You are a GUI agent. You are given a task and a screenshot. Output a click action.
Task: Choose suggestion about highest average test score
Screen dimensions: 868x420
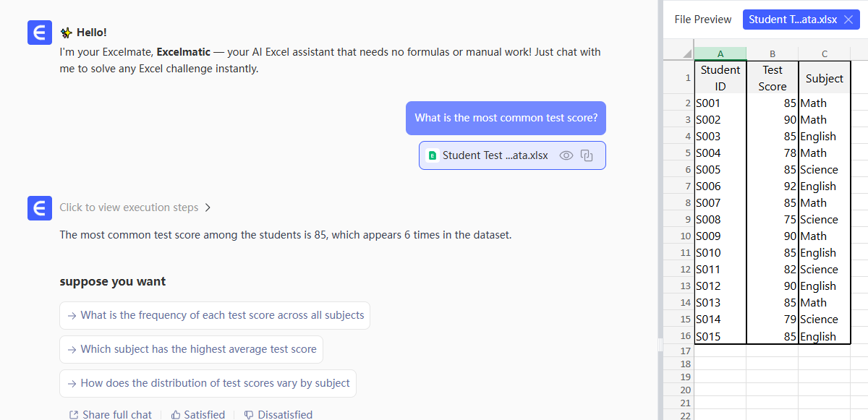191,349
